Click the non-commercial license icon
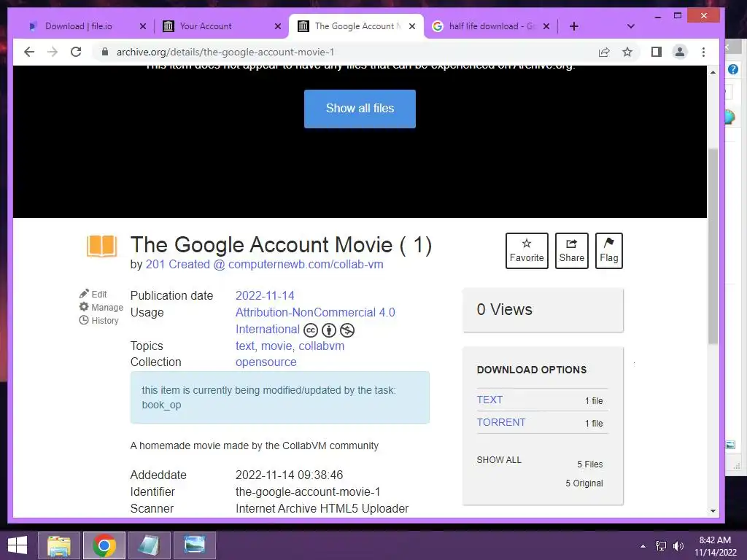This screenshot has width=747, height=560. (347, 330)
